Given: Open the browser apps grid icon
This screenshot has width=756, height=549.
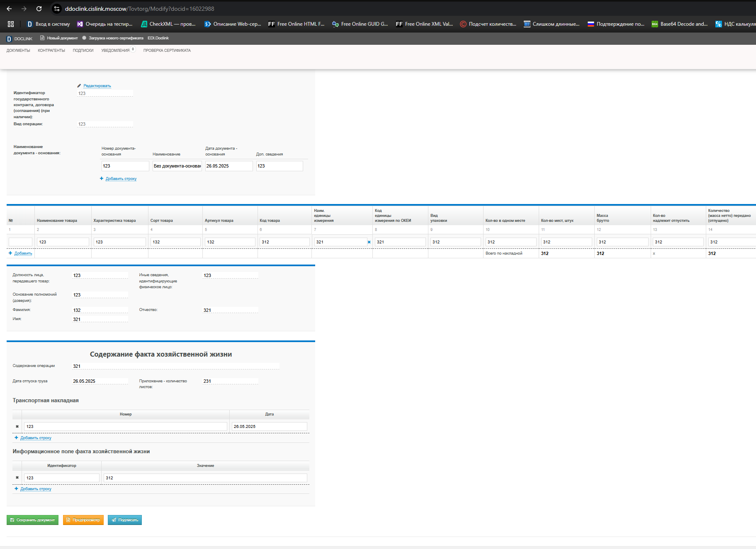Looking at the screenshot, I should pyautogui.click(x=11, y=24).
